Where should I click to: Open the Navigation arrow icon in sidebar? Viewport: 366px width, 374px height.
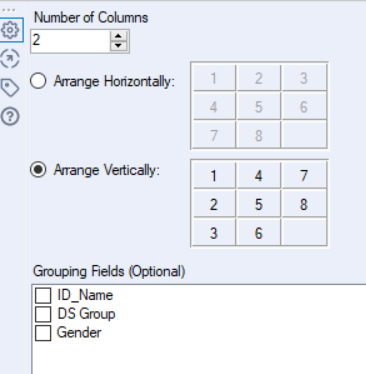click(x=10, y=59)
